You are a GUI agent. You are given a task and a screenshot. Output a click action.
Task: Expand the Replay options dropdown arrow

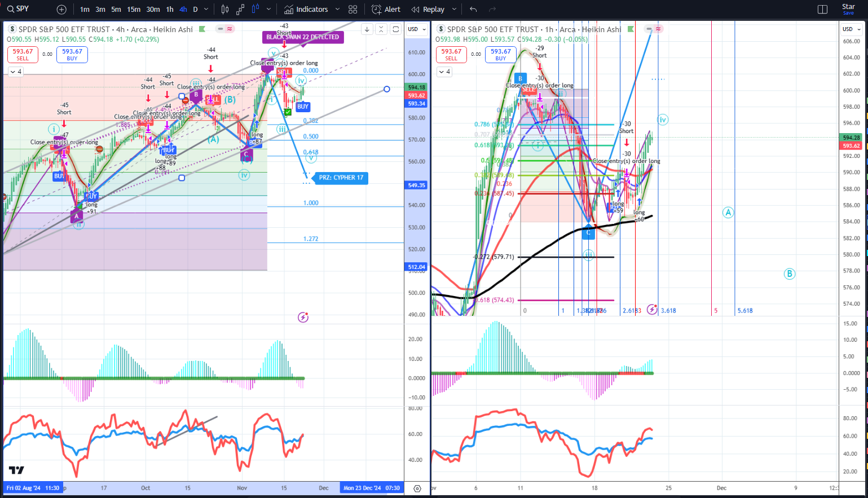click(x=454, y=10)
